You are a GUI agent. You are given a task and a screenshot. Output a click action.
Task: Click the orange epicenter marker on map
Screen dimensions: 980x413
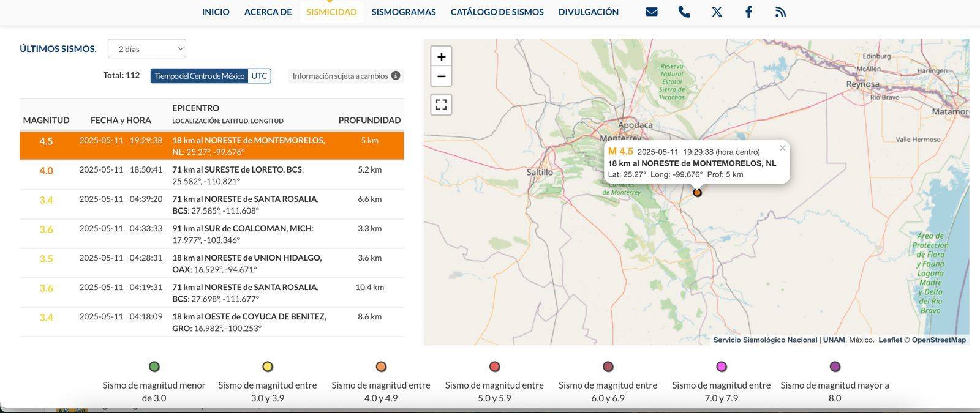[x=697, y=193]
